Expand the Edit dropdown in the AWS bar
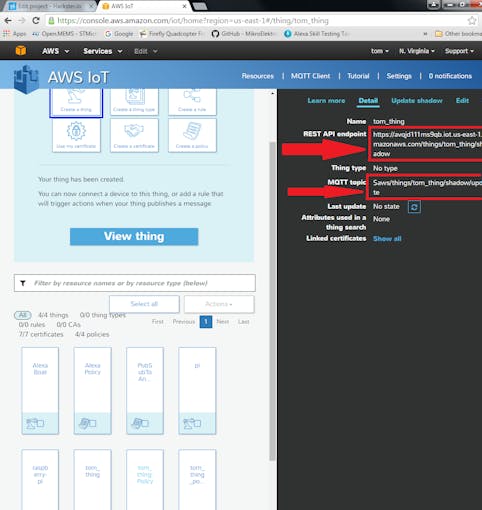The width and height of the screenshot is (482, 510). (x=145, y=51)
